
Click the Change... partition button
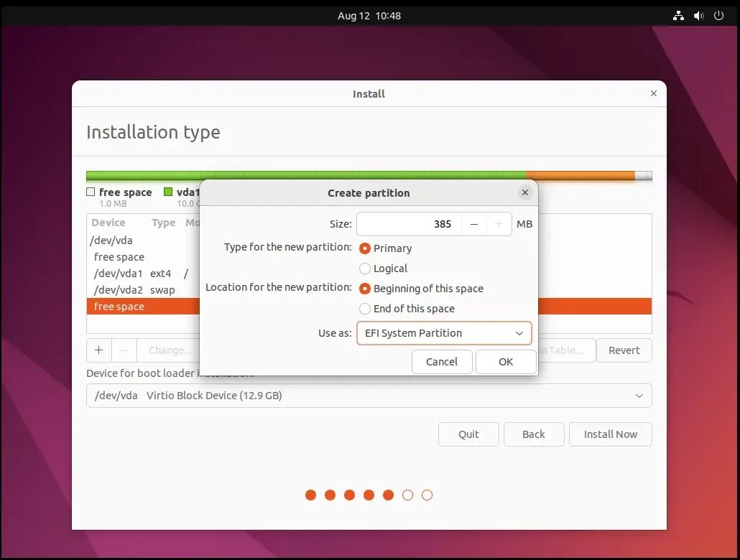pyautogui.click(x=170, y=350)
